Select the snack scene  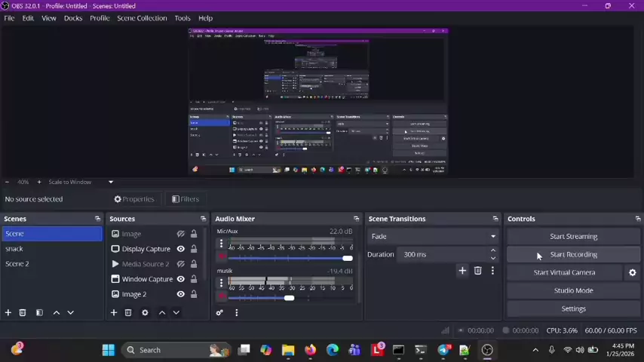pyautogui.click(x=14, y=249)
